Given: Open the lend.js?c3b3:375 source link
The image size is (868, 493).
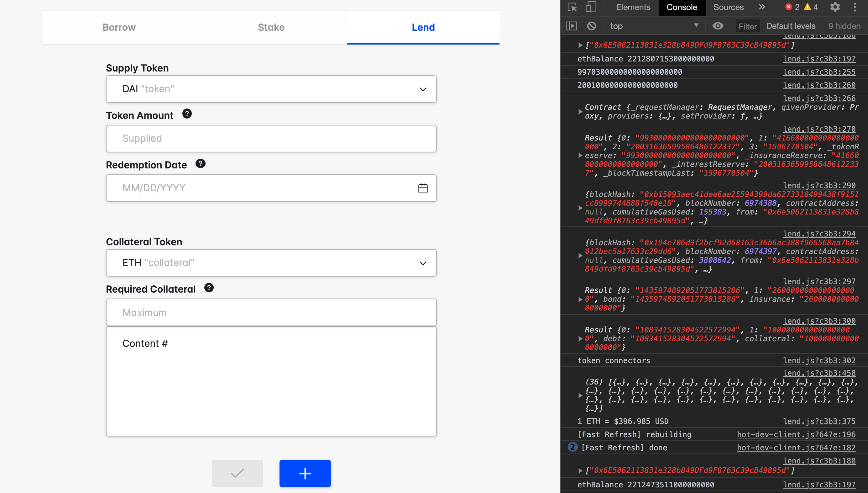Looking at the screenshot, I should click(x=819, y=421).
